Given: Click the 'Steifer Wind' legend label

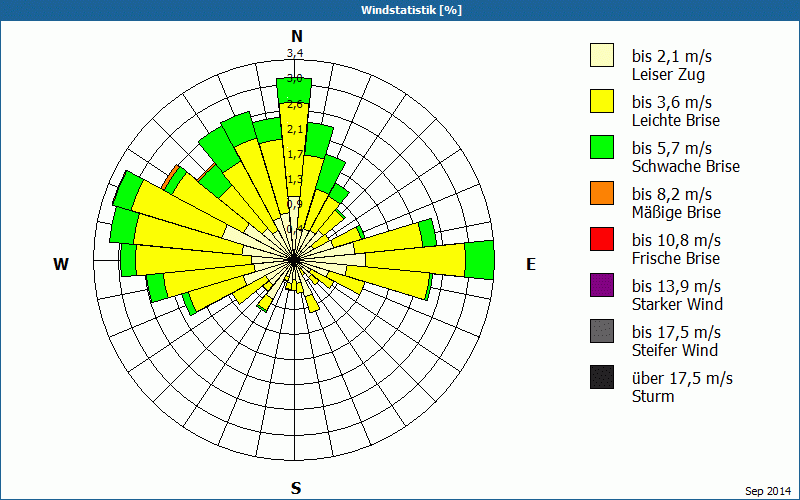Looking at the screenshot, I should (x=674, y=350).
